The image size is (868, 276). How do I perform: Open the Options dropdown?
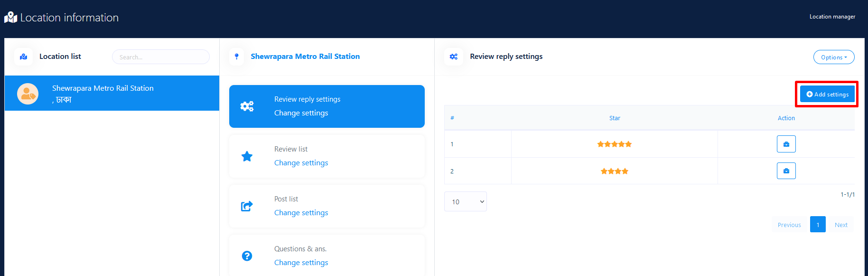(x=833, y=57)
